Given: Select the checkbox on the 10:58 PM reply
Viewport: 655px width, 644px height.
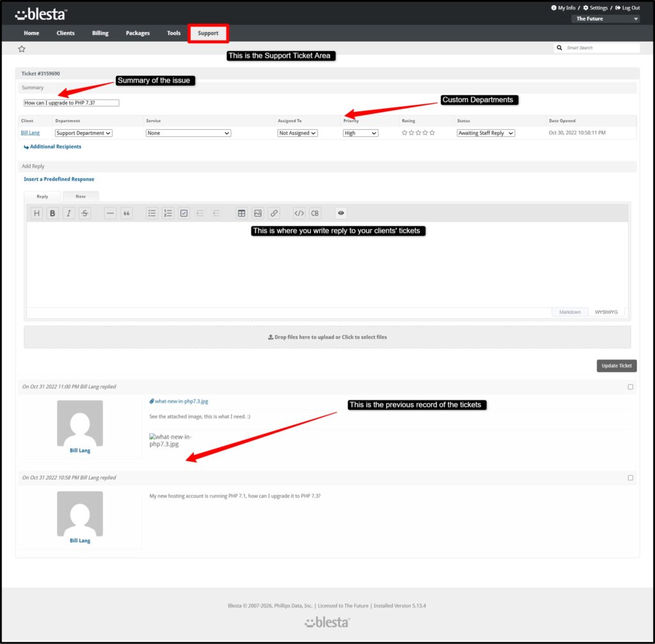Looking at the screenshot, I should (631, 478).
